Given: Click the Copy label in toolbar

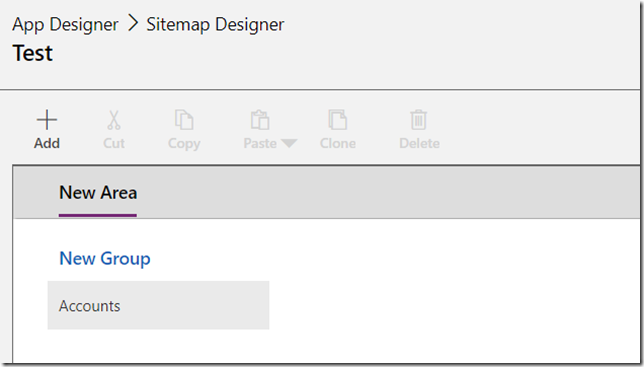Looking at the screenshot, I should point(184,144).
